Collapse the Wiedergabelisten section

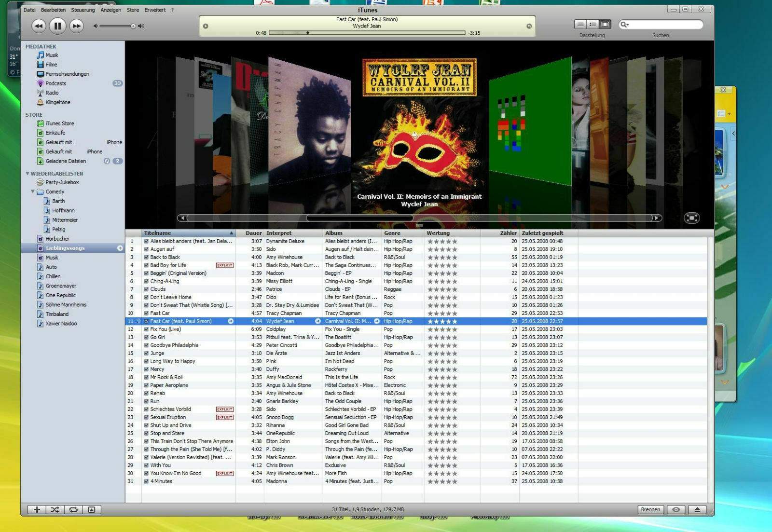[x=28, y=173]
